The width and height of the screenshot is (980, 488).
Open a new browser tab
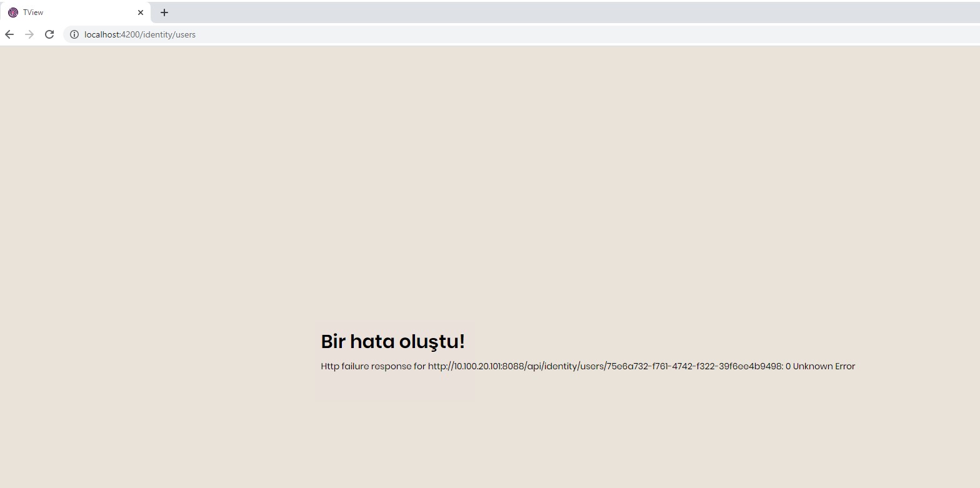pyautogui.click(x=164, y=12)
